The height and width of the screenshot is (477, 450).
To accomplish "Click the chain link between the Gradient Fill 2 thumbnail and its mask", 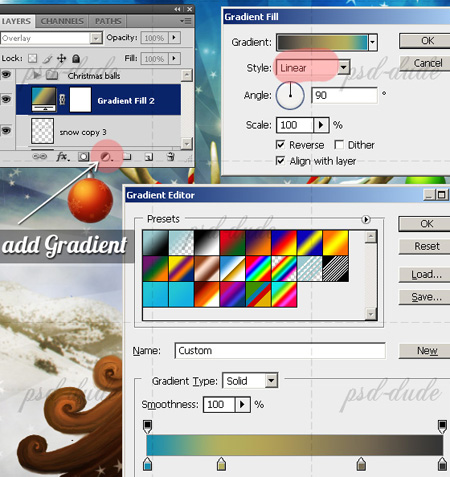I will coord(62,99).
